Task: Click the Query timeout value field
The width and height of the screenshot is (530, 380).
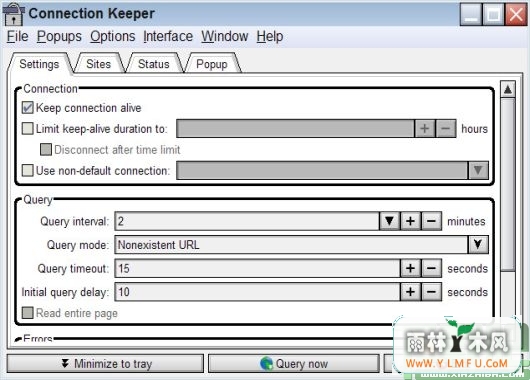Action: (x=257, y=268)
